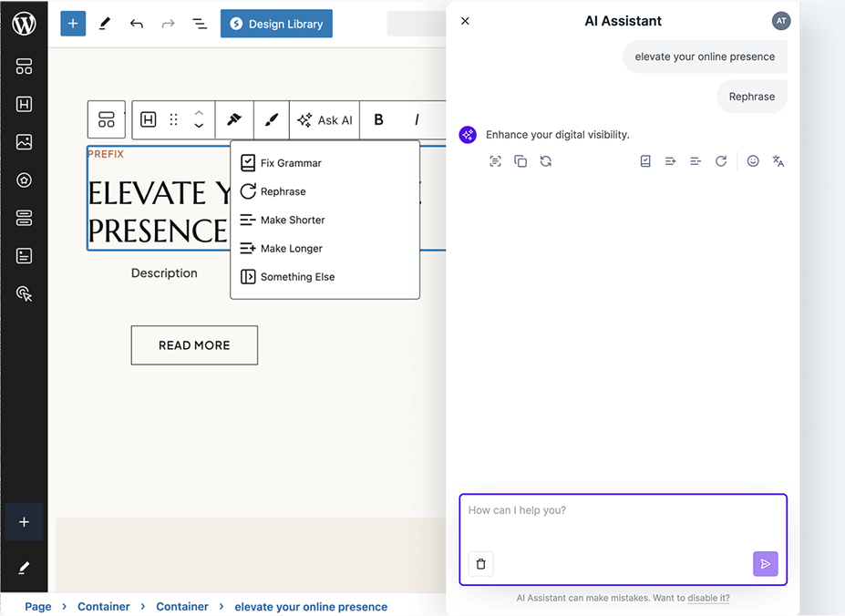Click the make shorter icon under AI response
The image size is (845, 616).
pyautogui.click(x=696, y=161)
